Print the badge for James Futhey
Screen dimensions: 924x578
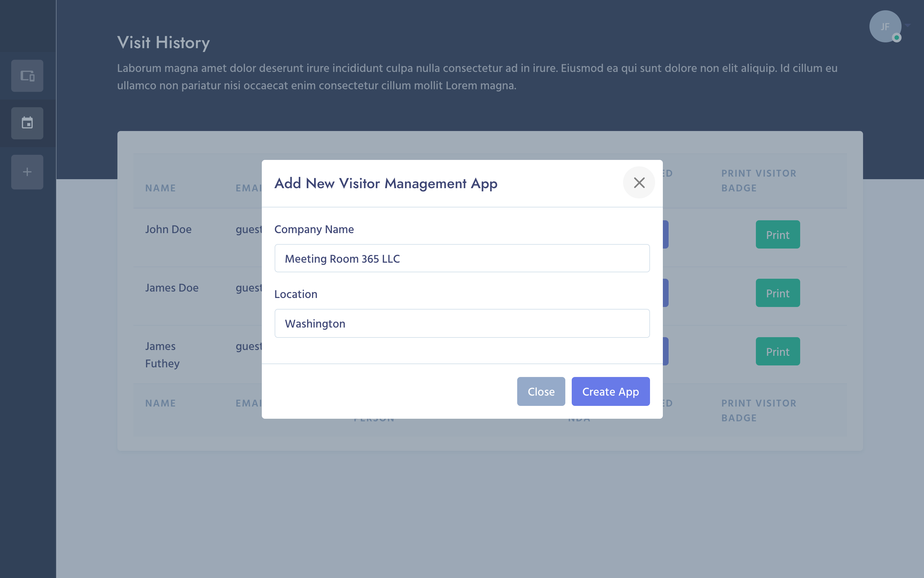pyautogui.click(x=778, y=351)
